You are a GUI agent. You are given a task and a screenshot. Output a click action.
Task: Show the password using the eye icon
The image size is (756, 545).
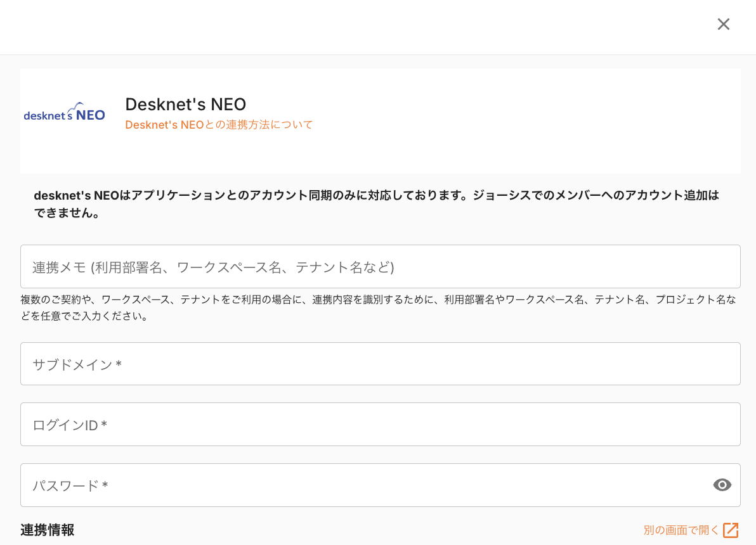click(x=722, y=485)
